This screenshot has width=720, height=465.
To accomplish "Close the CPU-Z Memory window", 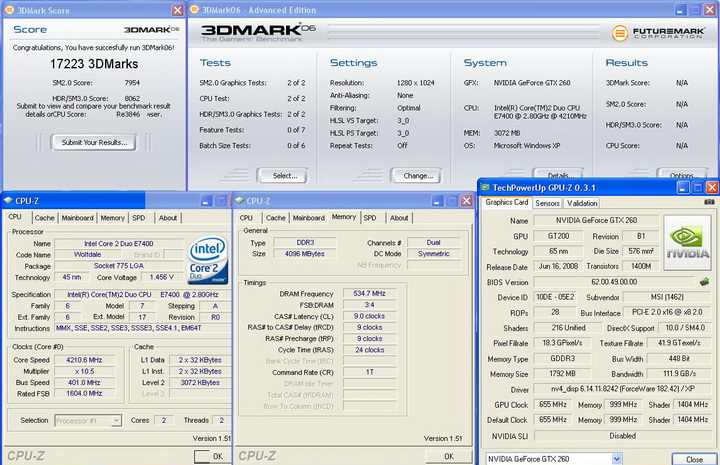I will click(x=467, y=201).
